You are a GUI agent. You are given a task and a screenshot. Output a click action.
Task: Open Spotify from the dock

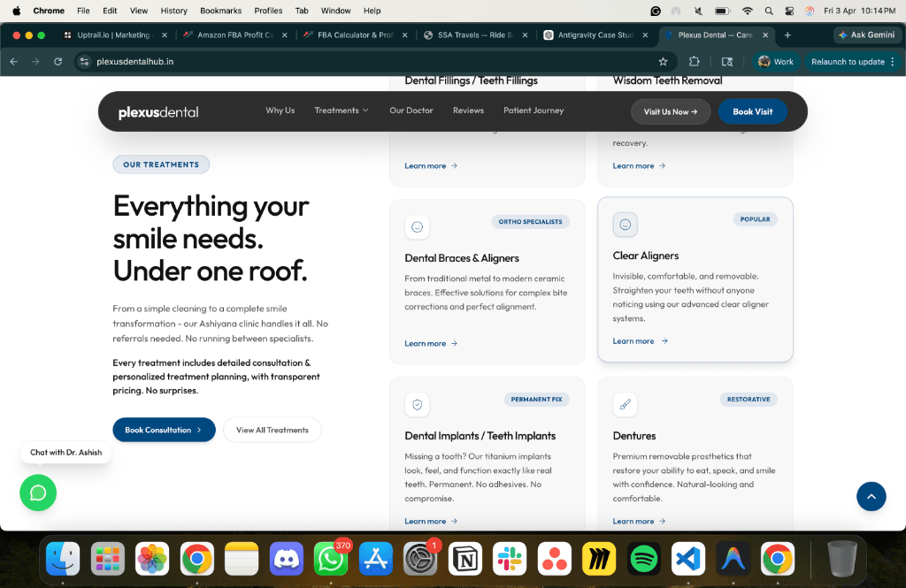(x=644, y=559)
